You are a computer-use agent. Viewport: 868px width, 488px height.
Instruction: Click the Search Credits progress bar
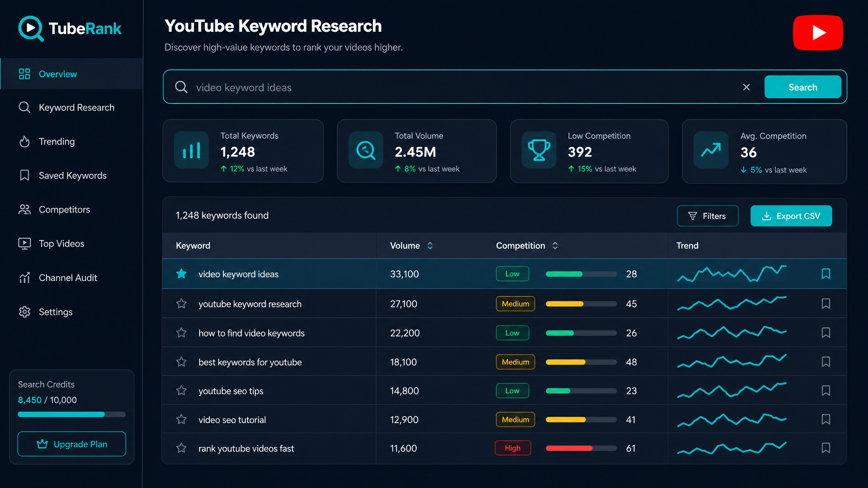pos(72,414)
